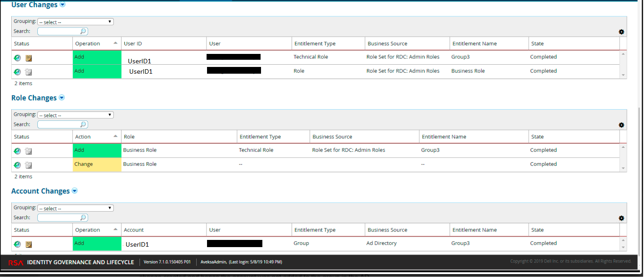Image resolution: width=644 pixels, height=279 pixels.
Task: Click Completed state on the Change row
Action: 544,164
